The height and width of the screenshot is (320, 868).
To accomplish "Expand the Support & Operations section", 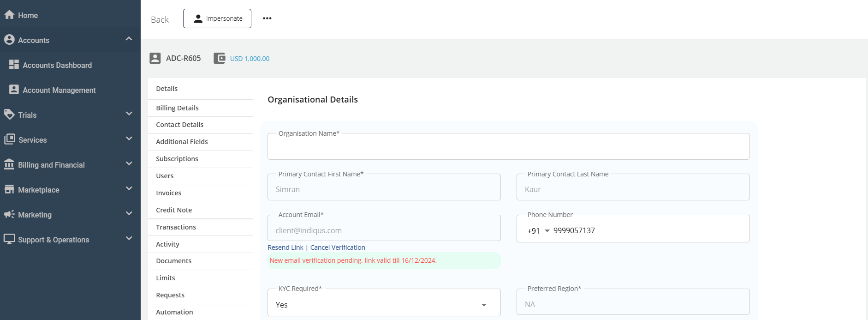I will [x=129, y=238].
